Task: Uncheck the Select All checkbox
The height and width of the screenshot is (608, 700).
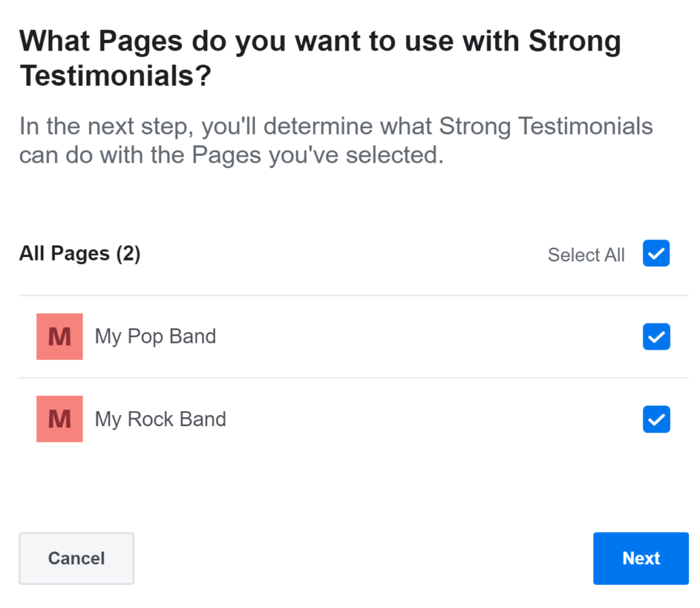Action: pos(656,253)
